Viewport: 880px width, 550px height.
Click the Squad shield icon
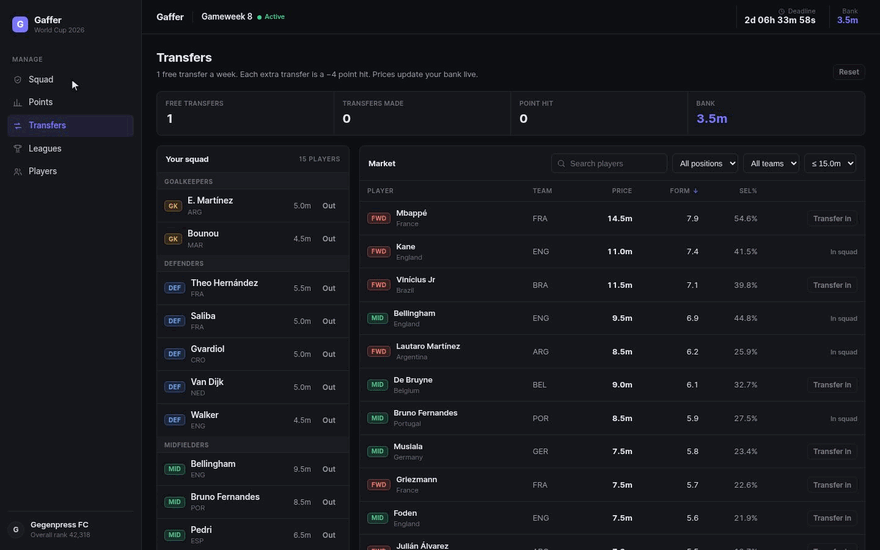[x=17, y=80]
